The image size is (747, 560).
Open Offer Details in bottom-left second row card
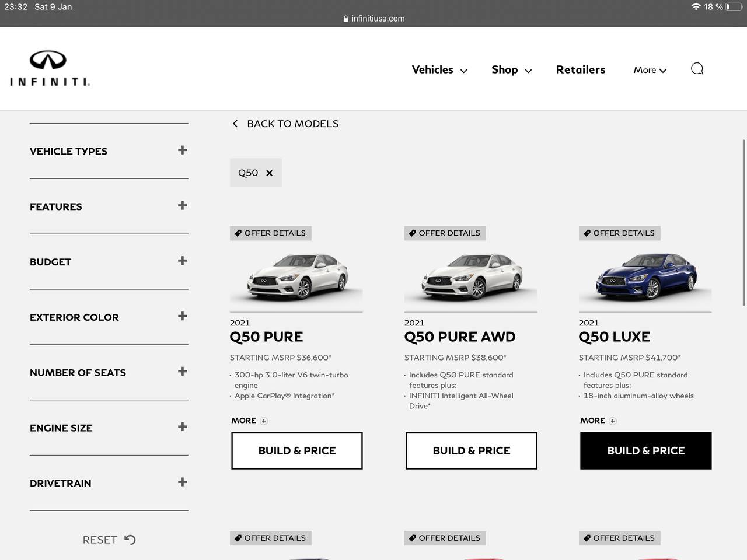pos(271,538)
